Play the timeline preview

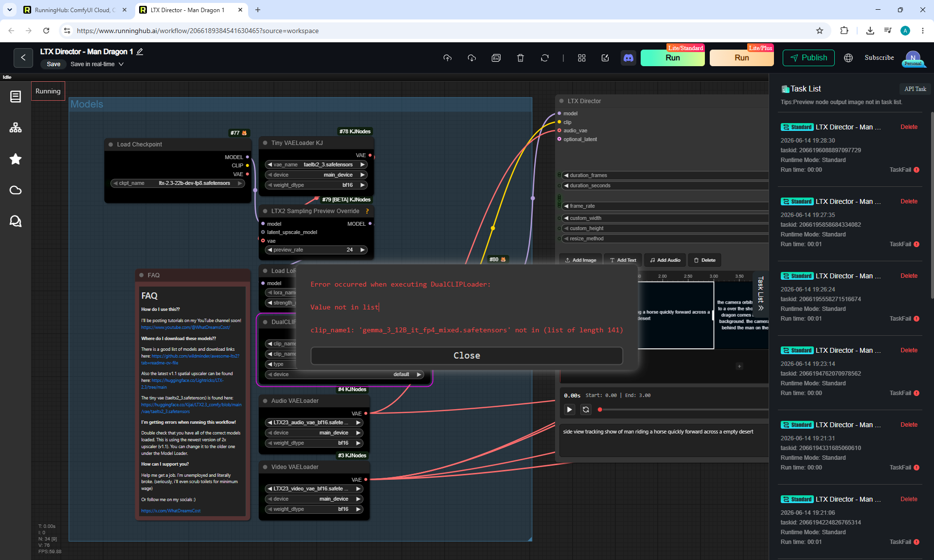pos(569,410)
